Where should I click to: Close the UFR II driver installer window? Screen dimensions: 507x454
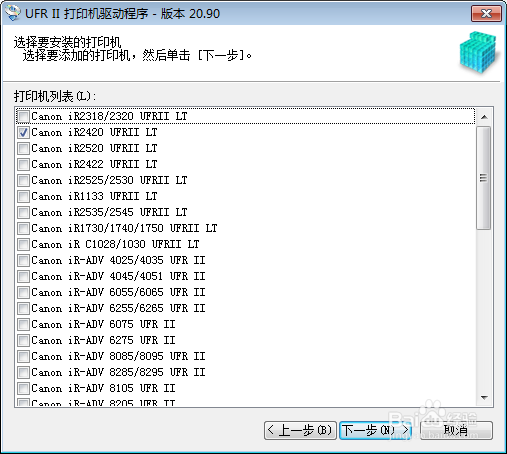point(486,14)
